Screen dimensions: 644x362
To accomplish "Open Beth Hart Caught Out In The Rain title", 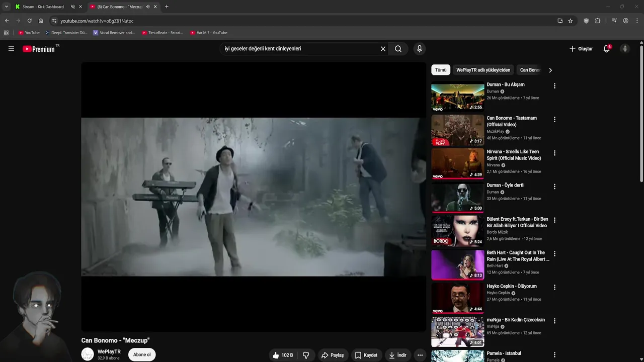I will (x=518, y=256).
